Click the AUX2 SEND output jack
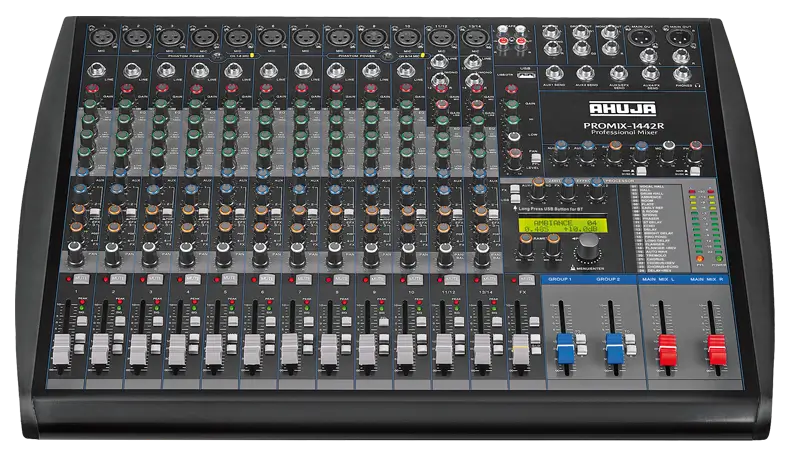Screen dimensions: 800x469 pyautogui.click(x=586, y=73)
